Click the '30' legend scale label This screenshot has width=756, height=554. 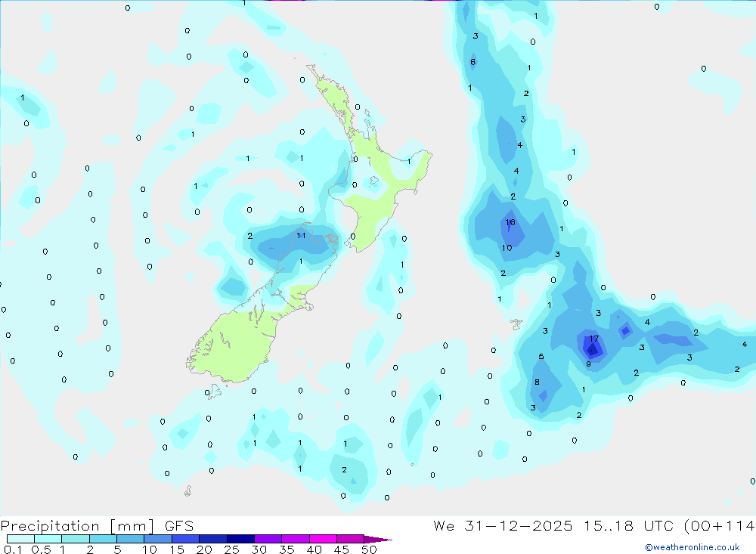(x=259, y=549)
